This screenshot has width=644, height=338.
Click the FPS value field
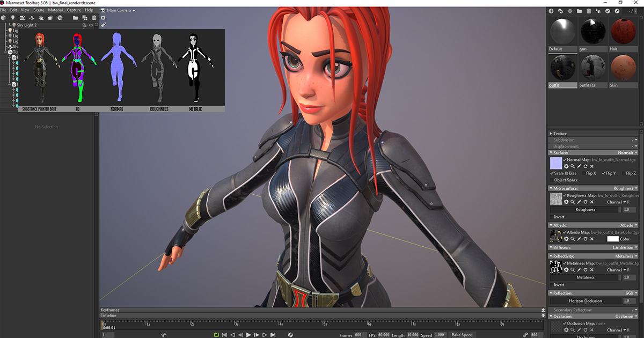pos(384,335)
